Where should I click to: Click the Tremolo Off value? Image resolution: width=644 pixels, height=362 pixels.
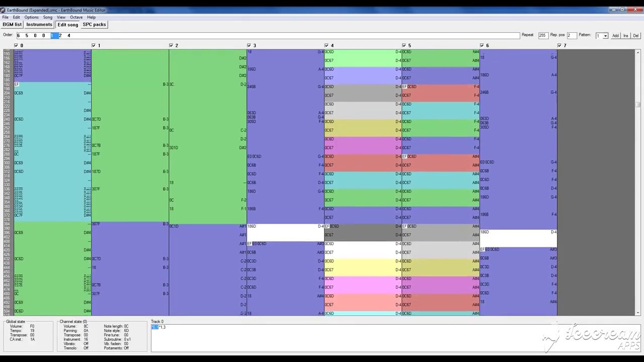pos(86,348)
